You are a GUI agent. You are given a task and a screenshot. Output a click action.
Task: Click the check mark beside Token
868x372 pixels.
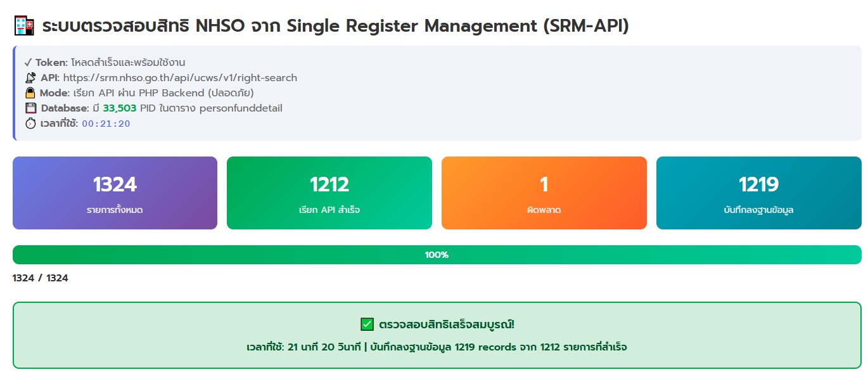point(28,63)
